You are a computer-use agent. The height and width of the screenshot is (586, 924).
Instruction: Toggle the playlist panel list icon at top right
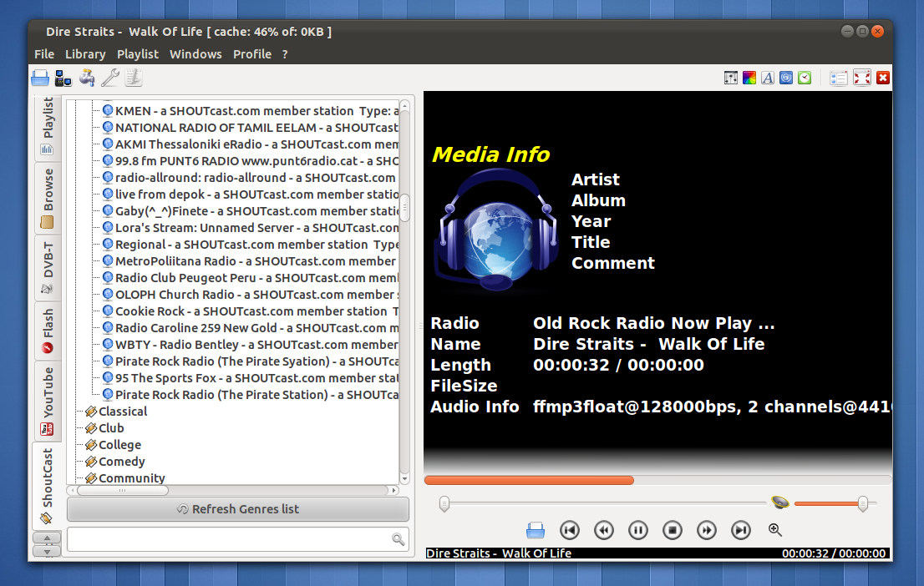(x=838, y=78)
